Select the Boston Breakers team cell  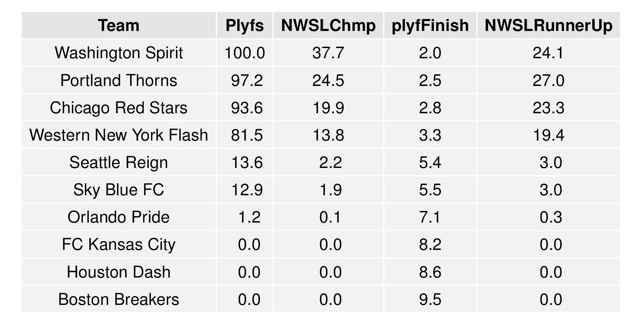(119, 299)
